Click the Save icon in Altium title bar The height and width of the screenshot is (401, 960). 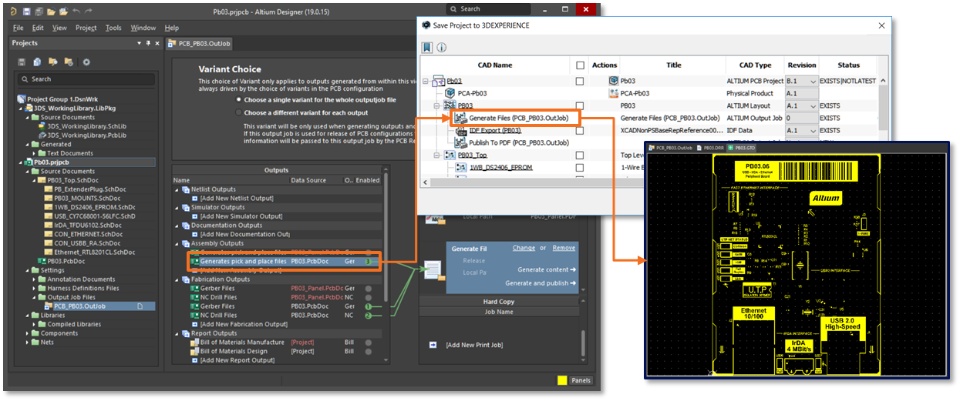26,11
